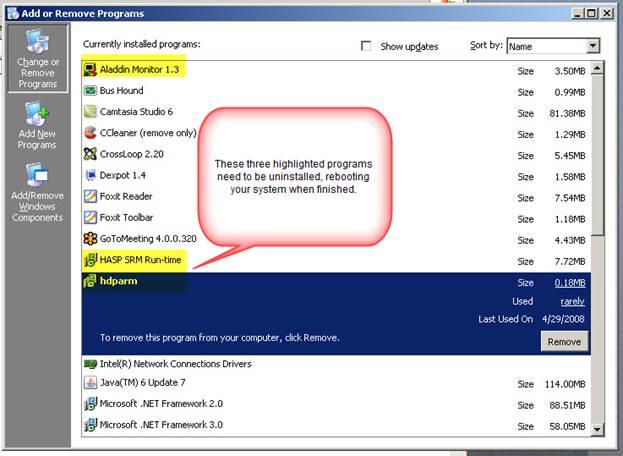Select the CrossLoop 2.20 entry
Viewport: 623px width, 456px height.
(336, 155)
